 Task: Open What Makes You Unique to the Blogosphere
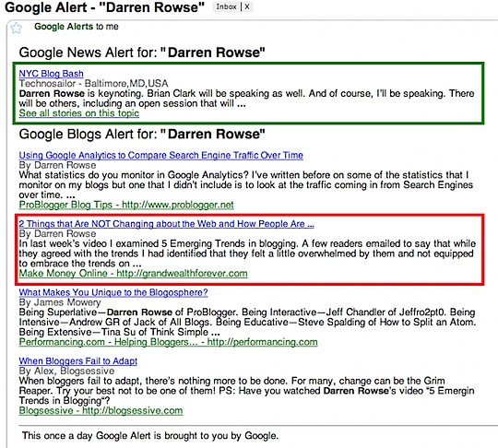(113, 292)
